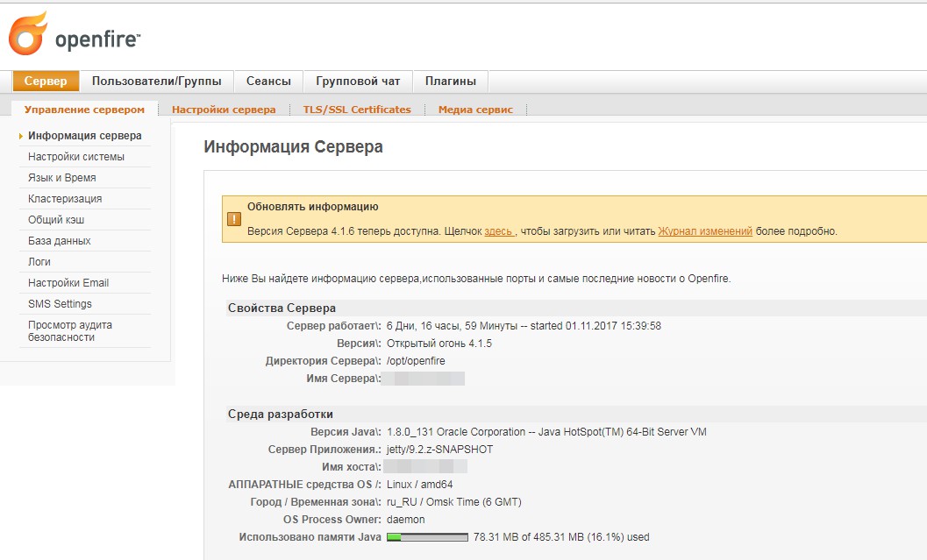Click the Среда разработки section header
The width and height of the screenshot is (927, 560).
click(x=281, y=415)
